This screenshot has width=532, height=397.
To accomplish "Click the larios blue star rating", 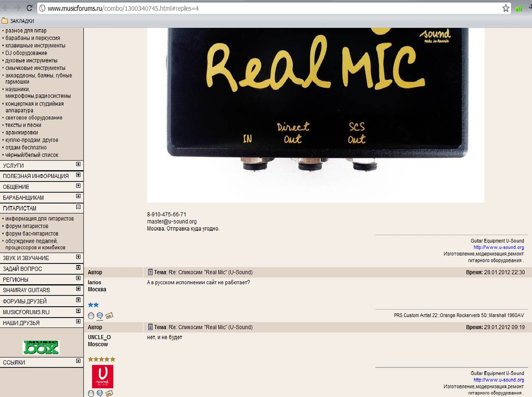I will (93, 305).
